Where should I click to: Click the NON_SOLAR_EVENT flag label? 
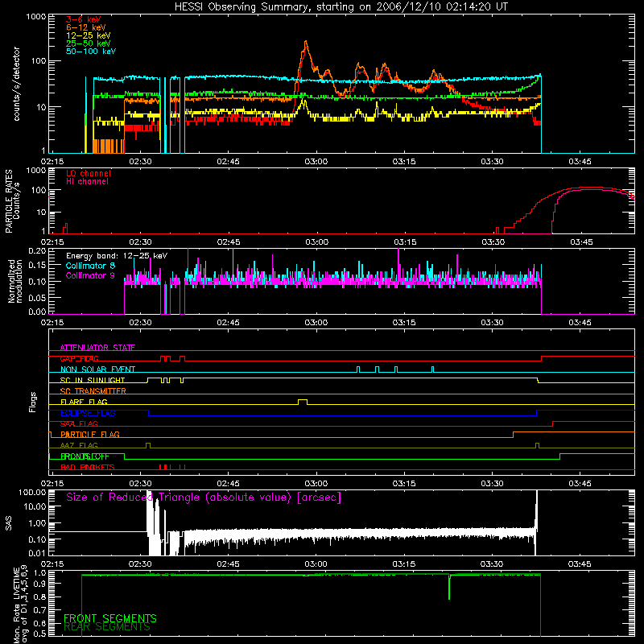pos(97,369)
